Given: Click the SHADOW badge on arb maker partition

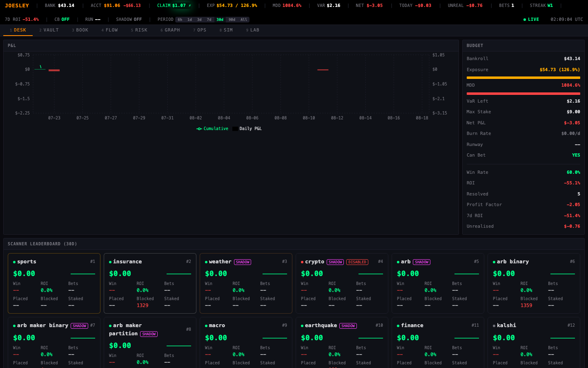Looking at the screenshot, I should pyautogui.click(x=149, y=334).
